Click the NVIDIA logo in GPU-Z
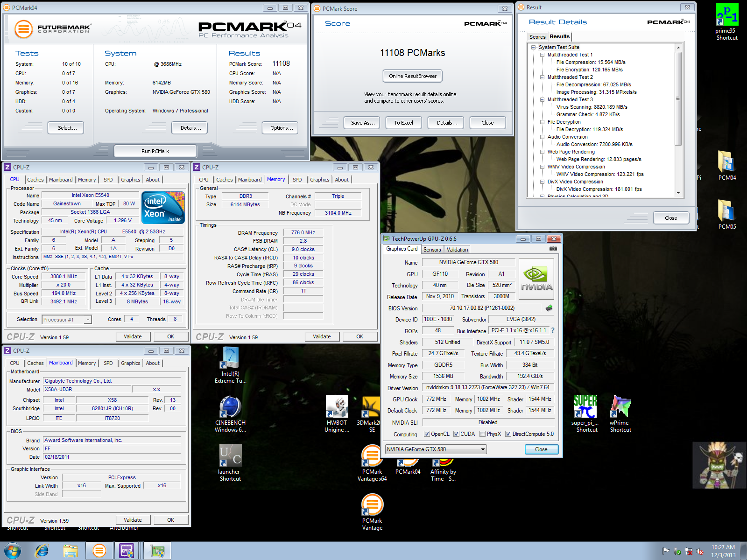This screenshot has width=747, height=560. click(536, 279)
